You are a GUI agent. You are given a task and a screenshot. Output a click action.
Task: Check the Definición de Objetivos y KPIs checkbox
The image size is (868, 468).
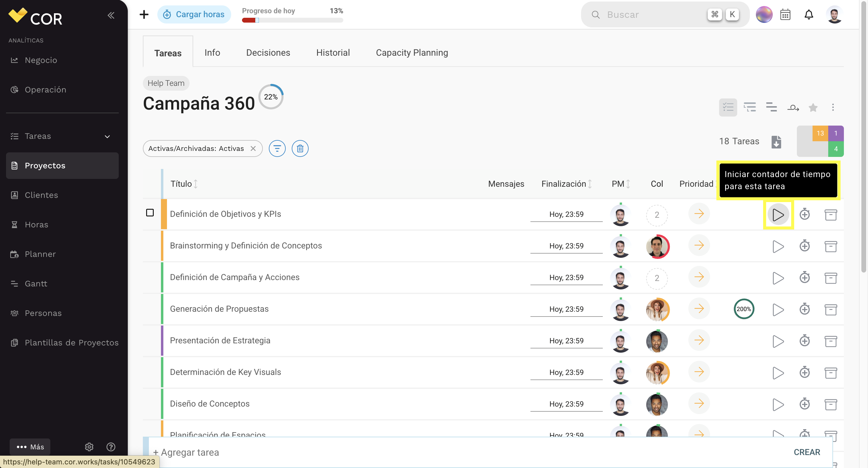[x=150, y=212]
